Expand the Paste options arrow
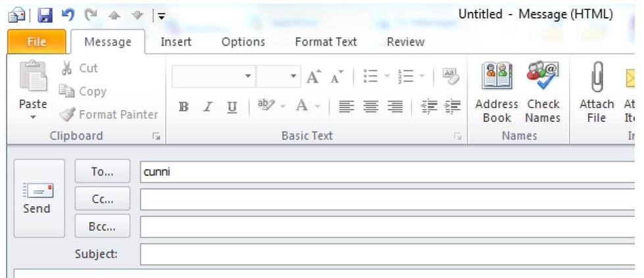Screen dimensions: 644x278 coord(33,117)
